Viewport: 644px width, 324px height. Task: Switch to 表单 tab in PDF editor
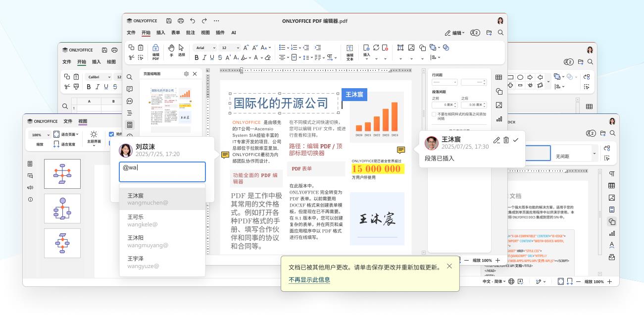(x=175, y=33)
